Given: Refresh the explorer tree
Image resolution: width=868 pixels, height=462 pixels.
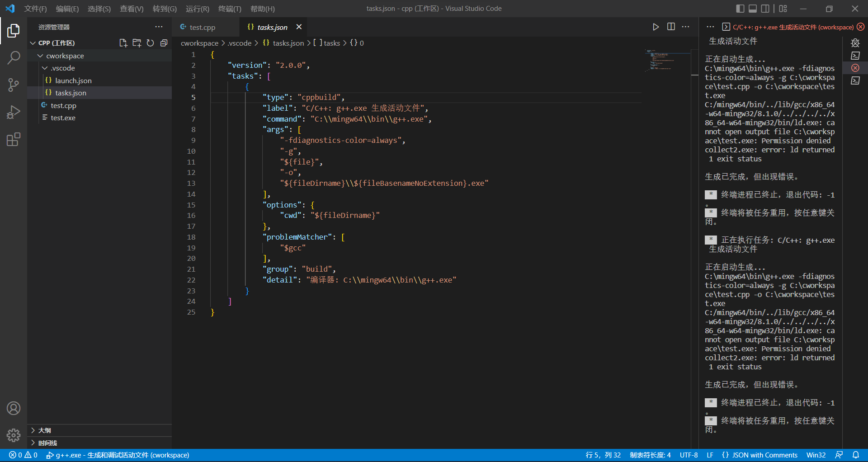Looking at the screenshot, I should 150,43.
